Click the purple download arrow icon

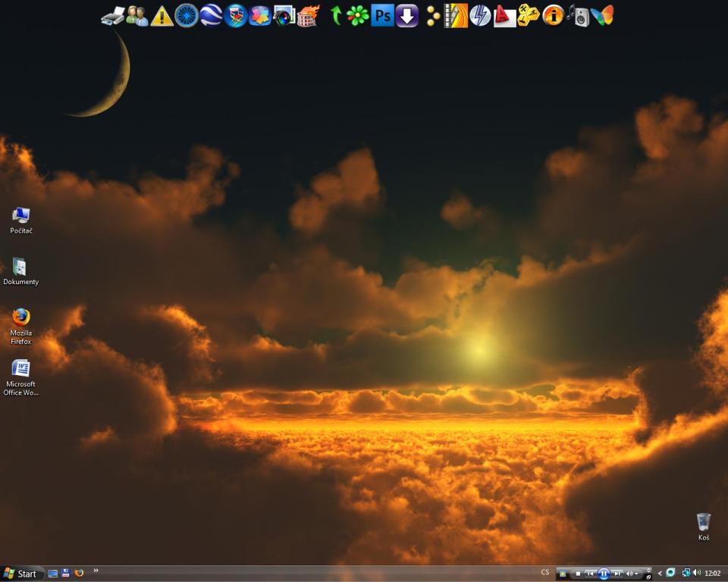(407, 15)
